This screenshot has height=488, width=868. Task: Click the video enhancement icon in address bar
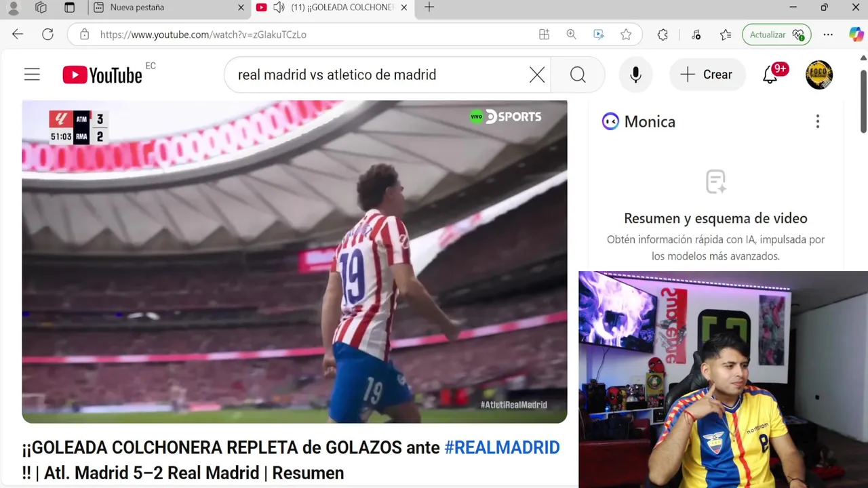point(598,35)
